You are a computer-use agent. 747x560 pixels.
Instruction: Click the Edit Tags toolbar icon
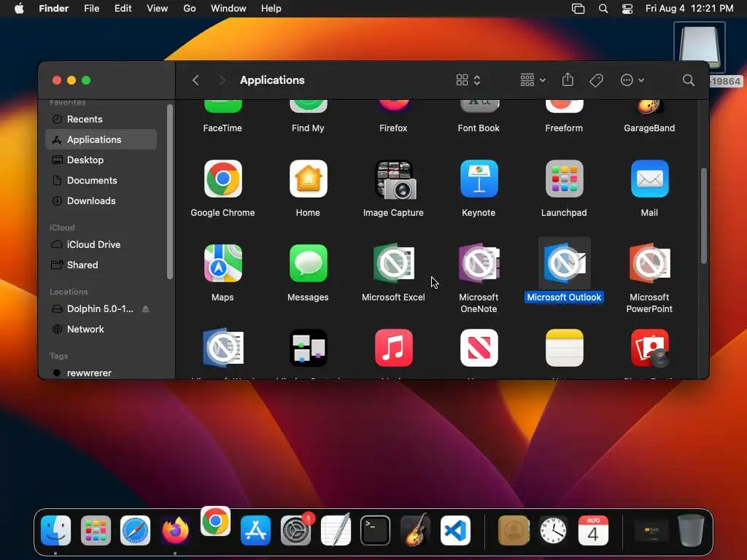pyautogui.click(x=596, y=80)
